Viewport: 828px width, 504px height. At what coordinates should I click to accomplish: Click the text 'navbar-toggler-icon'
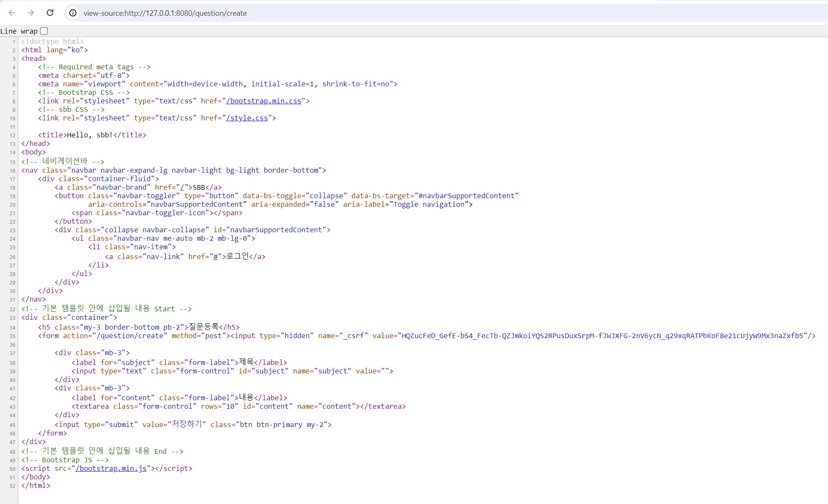click(x=165, y=213)
